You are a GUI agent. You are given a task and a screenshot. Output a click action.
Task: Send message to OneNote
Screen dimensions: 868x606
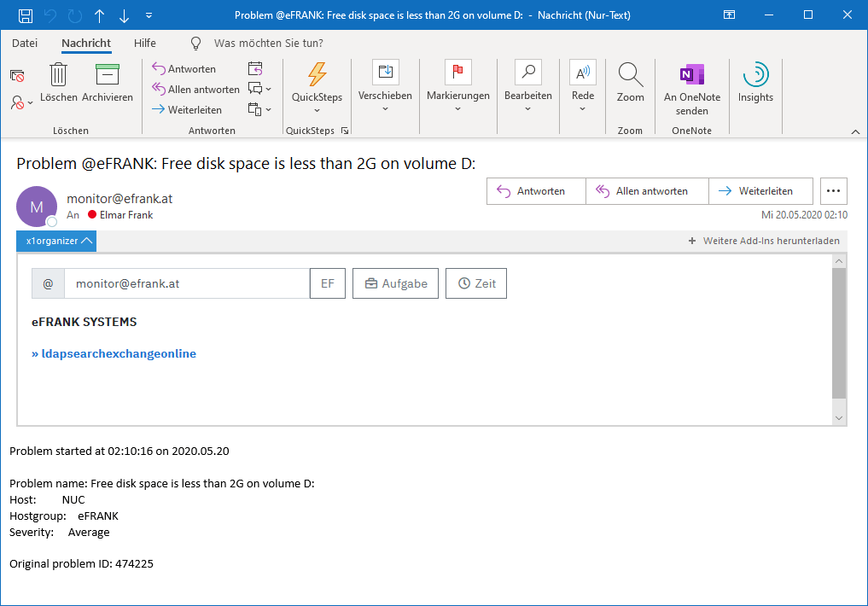(692, 89)
